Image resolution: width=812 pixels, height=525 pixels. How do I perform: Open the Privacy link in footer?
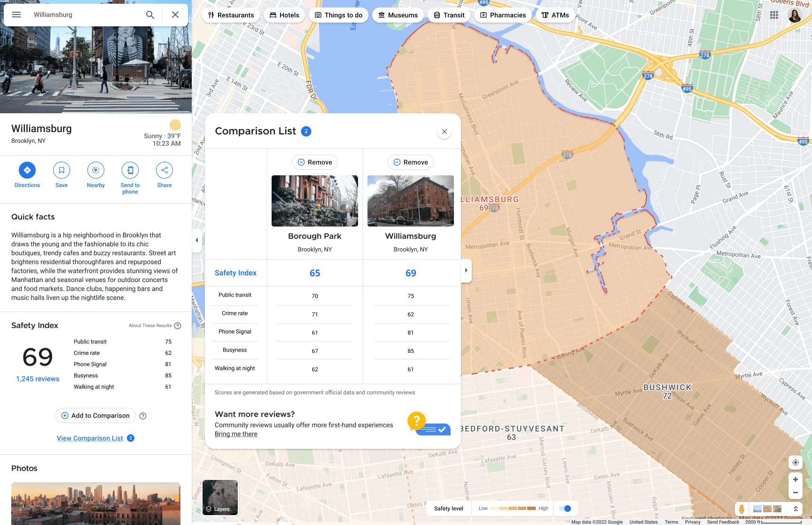pos(693,522)
